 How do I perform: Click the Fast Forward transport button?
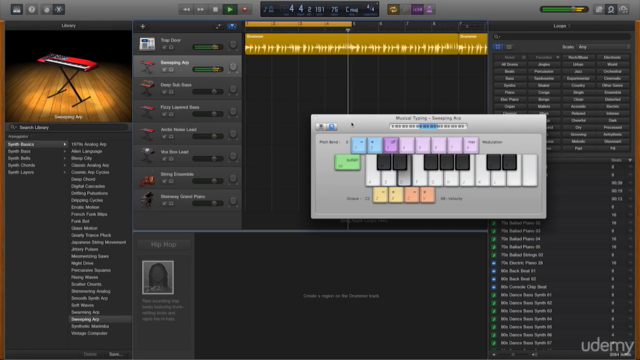point(200,9)
